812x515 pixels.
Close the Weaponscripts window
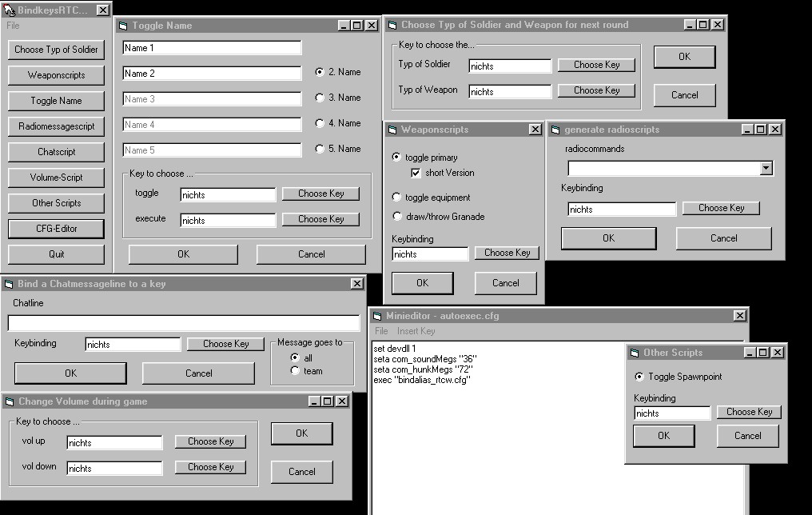coord(535,130)
